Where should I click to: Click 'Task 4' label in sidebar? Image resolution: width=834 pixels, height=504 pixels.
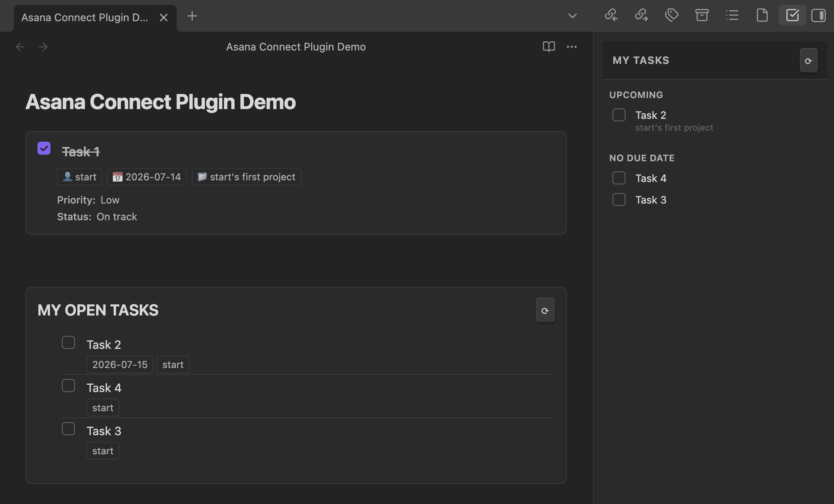click(x=651, y=178)
